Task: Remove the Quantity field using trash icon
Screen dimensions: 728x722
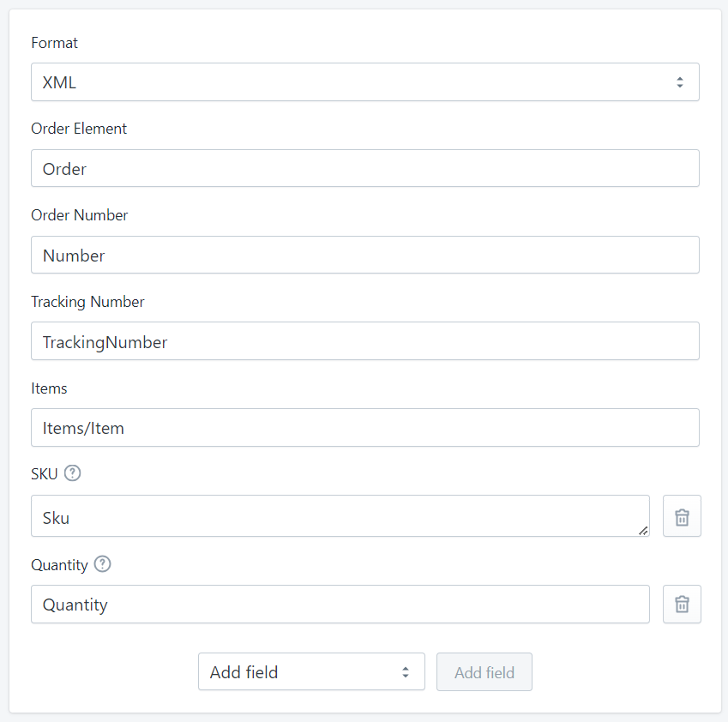Action: (682, 605)
